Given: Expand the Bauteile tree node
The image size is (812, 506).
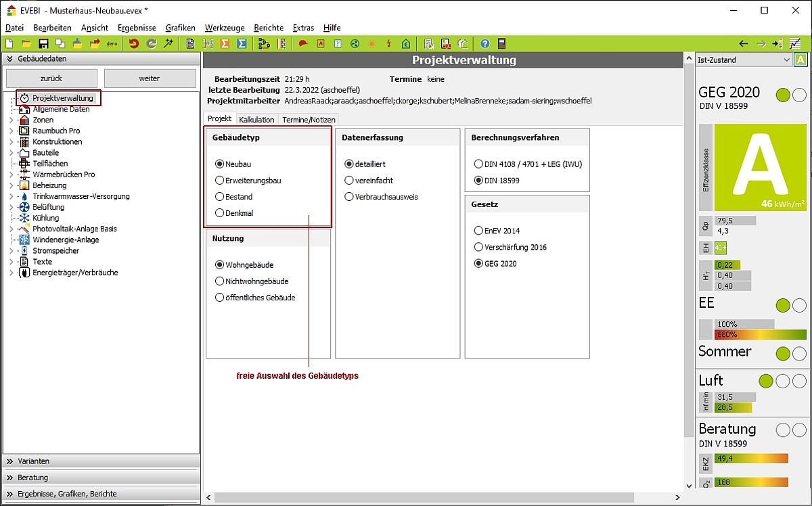Looking at the screenshot, I should coord(11,153).
